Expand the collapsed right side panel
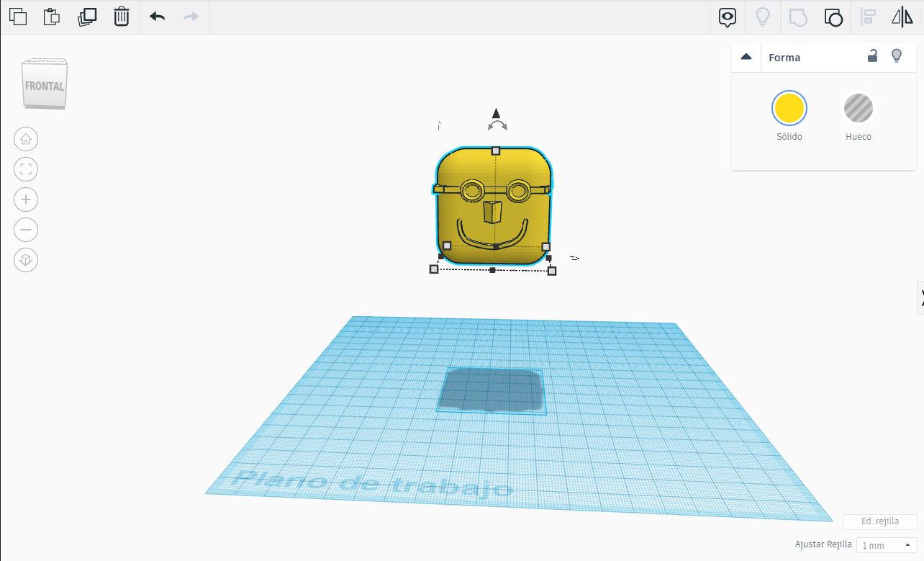This screenshot has height=561, width=924. coord(920,297)
